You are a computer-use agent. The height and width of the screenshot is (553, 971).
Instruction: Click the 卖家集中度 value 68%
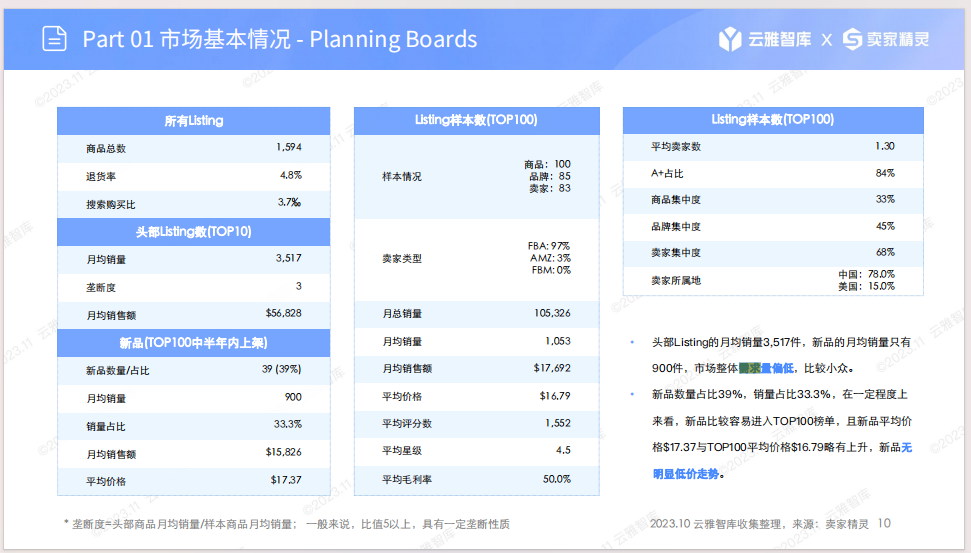coord(886,252)
